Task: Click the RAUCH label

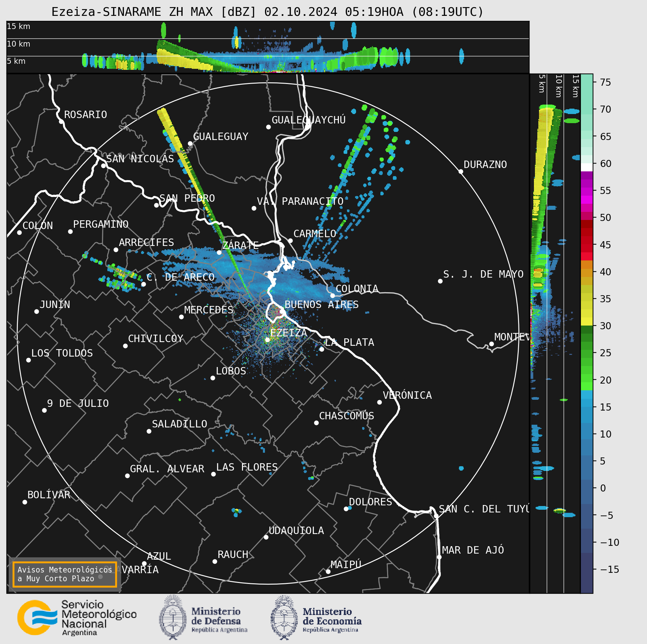Action: pyautogui.click(x=233, y=555)
